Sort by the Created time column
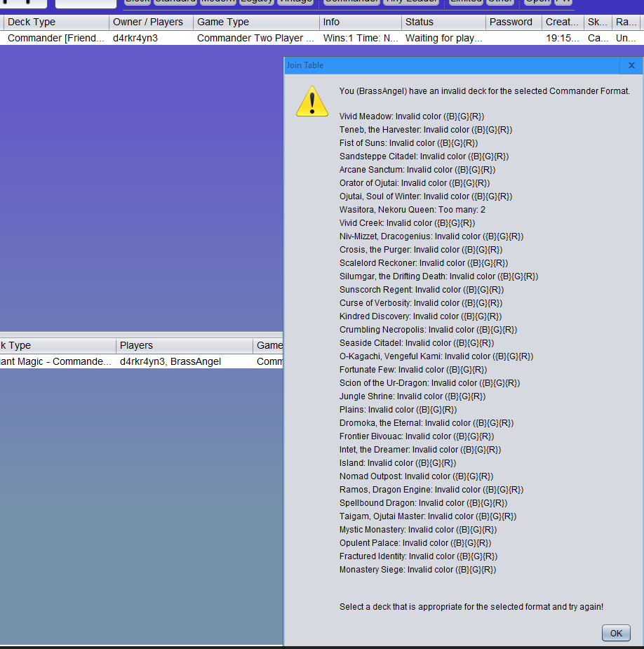The image size is (644, 649). 563,22
